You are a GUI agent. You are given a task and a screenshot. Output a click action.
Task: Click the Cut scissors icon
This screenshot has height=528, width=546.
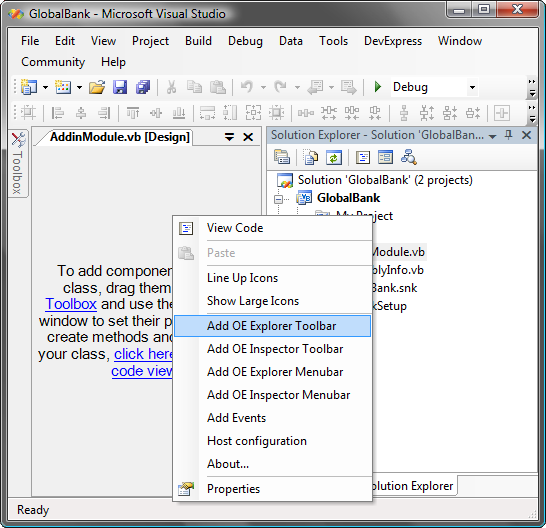tap(171, 87)
